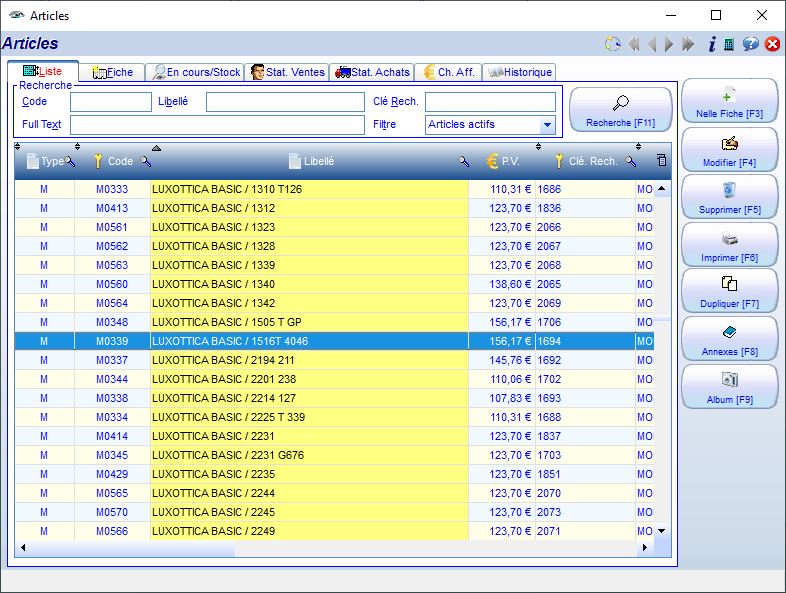Select row LUXOTTICA BASIC / 2231 G676

pos(334,455)
